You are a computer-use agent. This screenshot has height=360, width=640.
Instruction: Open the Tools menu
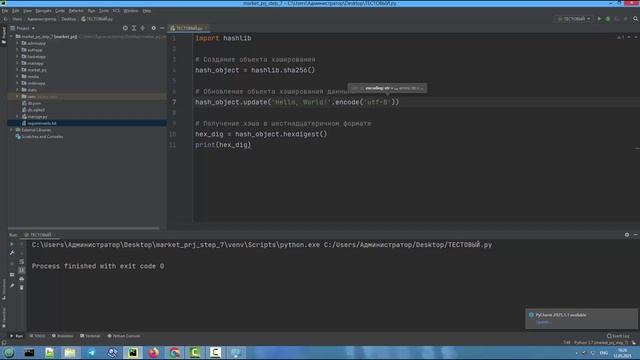(x=104, y=11)
